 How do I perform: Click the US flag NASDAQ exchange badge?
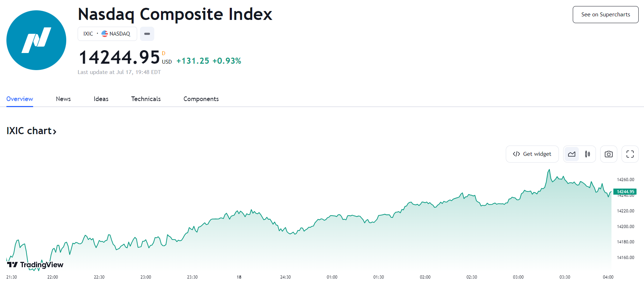click(116, 34)
